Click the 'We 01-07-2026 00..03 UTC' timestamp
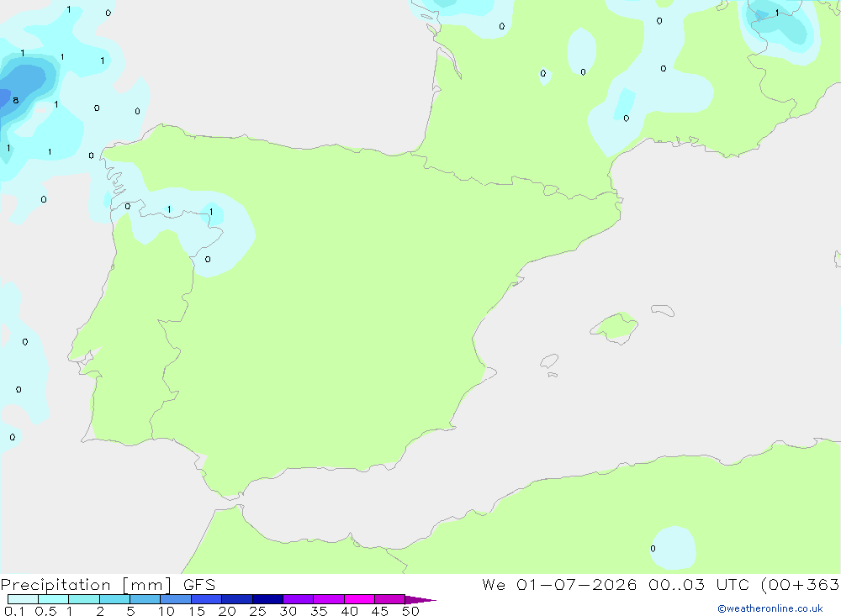 tap(616, 584)
